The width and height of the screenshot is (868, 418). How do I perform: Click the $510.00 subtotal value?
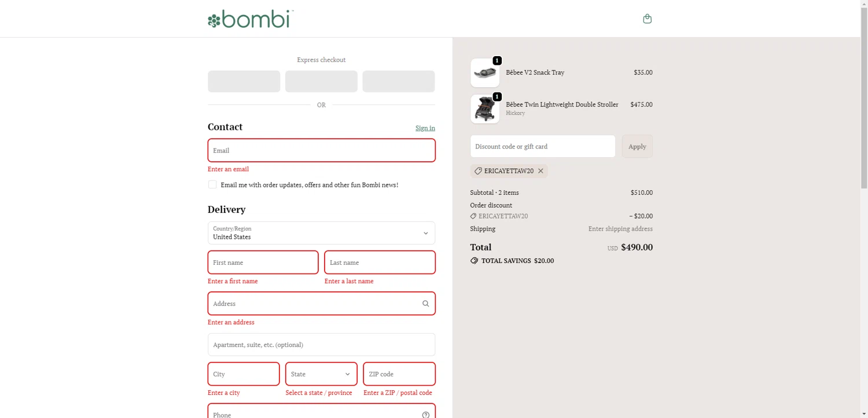point(642,193)
